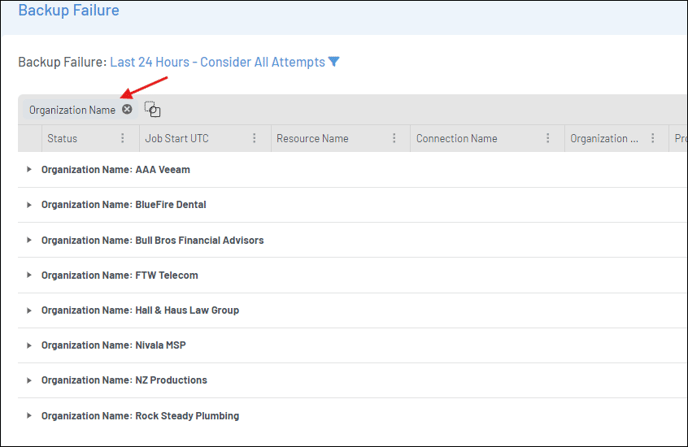
Task: Open the Status column menu
Action: (122, 138)
